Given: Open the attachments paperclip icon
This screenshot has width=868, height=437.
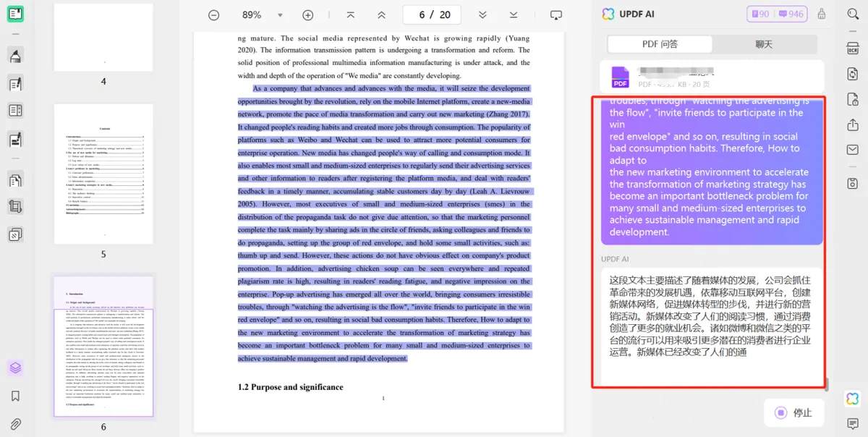Looking at the screenshot, I should 15,424.
